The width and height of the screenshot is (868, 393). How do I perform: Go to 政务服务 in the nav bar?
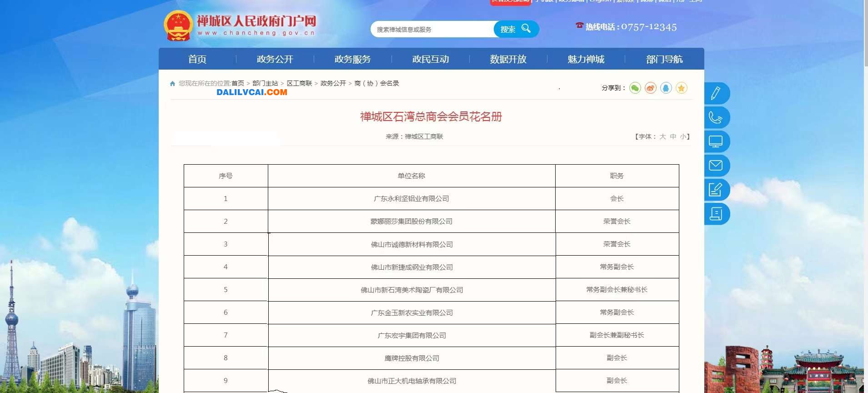(x=353, y=59)
